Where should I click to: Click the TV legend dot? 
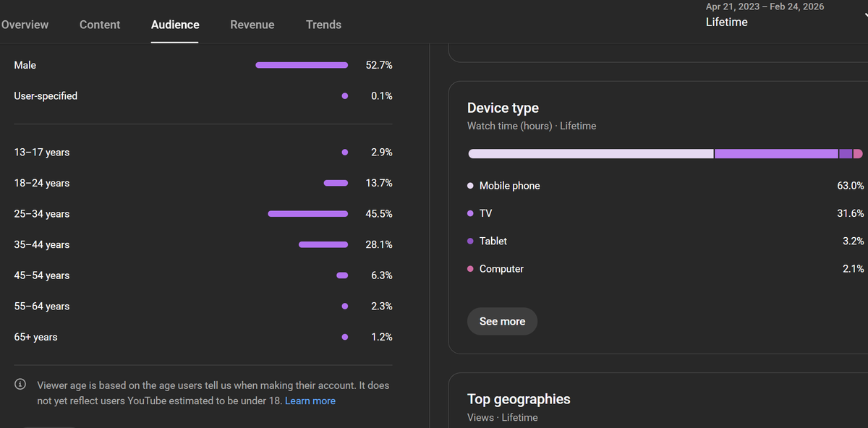(471, 213)
